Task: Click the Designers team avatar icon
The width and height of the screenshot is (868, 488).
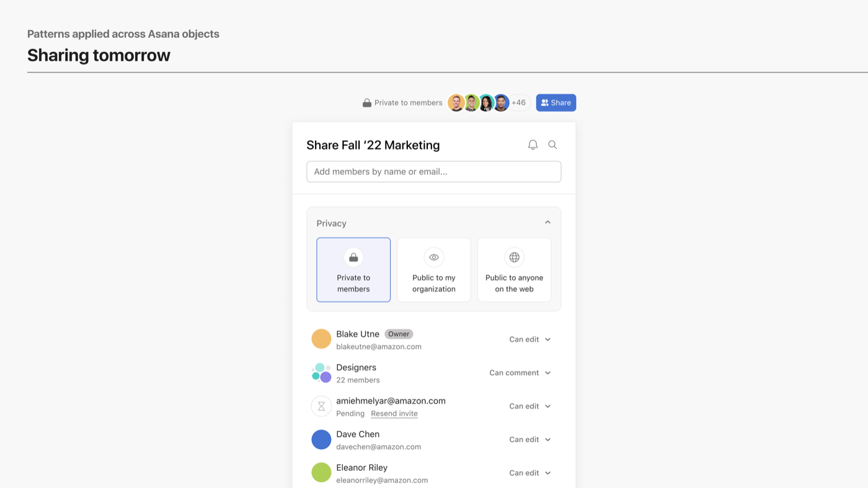Action: click(321, 373)
